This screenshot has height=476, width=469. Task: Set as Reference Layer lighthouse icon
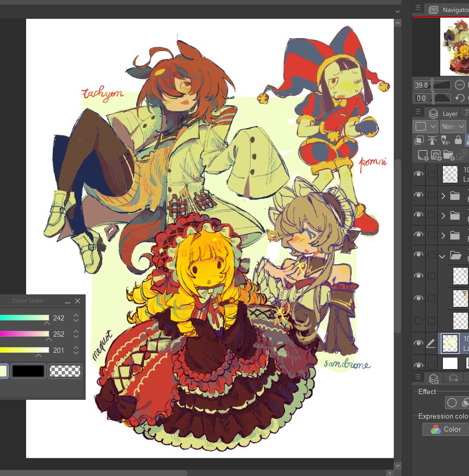(432, 140)
